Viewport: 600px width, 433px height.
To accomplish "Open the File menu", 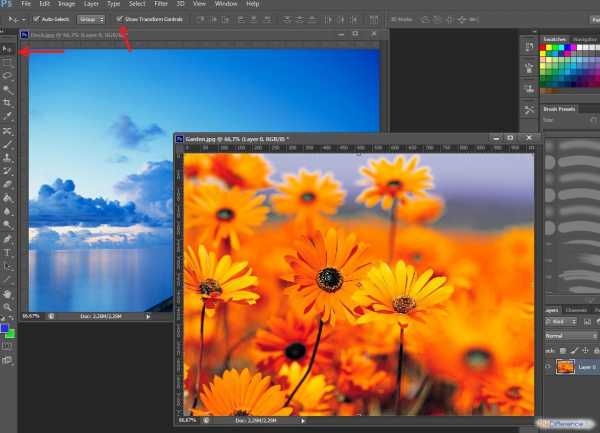I will click(26, 4).
